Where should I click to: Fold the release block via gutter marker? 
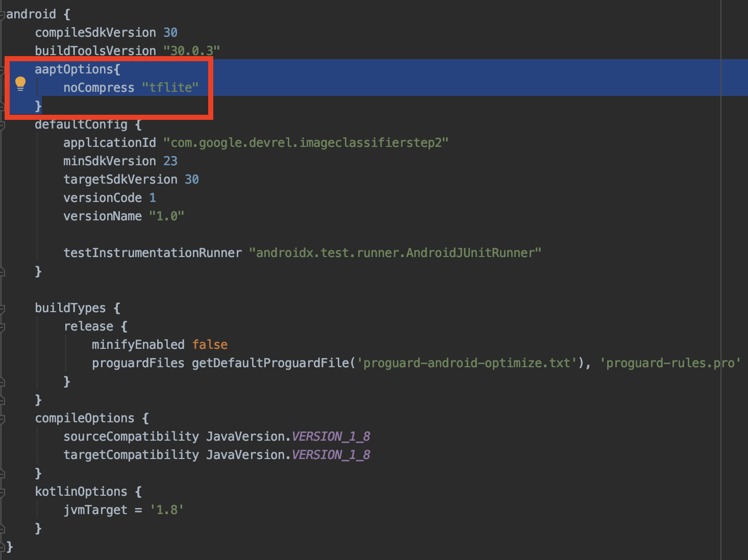tap(2, 327)
